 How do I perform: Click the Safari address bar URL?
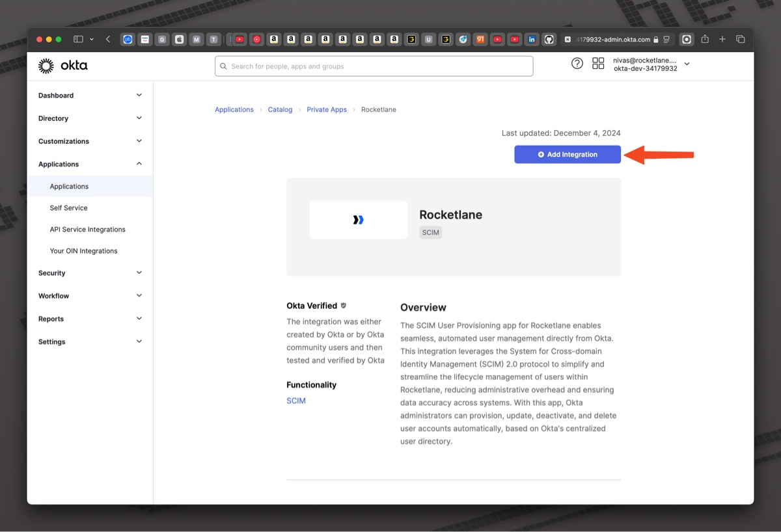[613, 40]
